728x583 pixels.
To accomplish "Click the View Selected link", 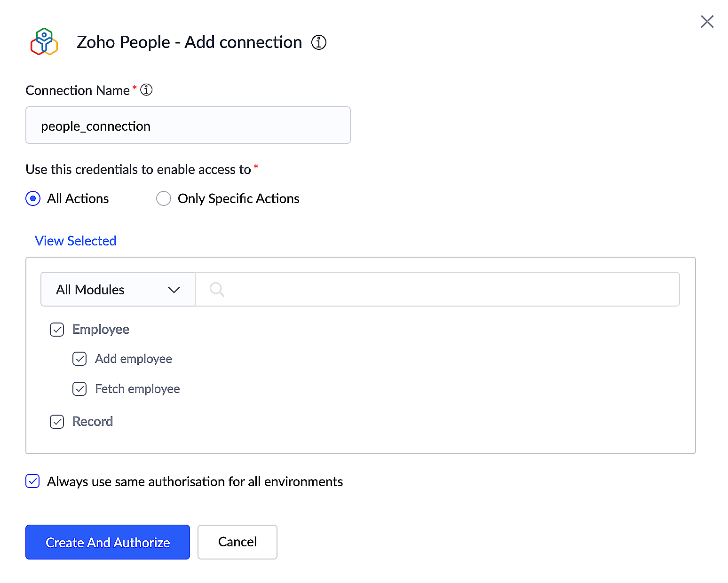I will (x=76, y=241).
